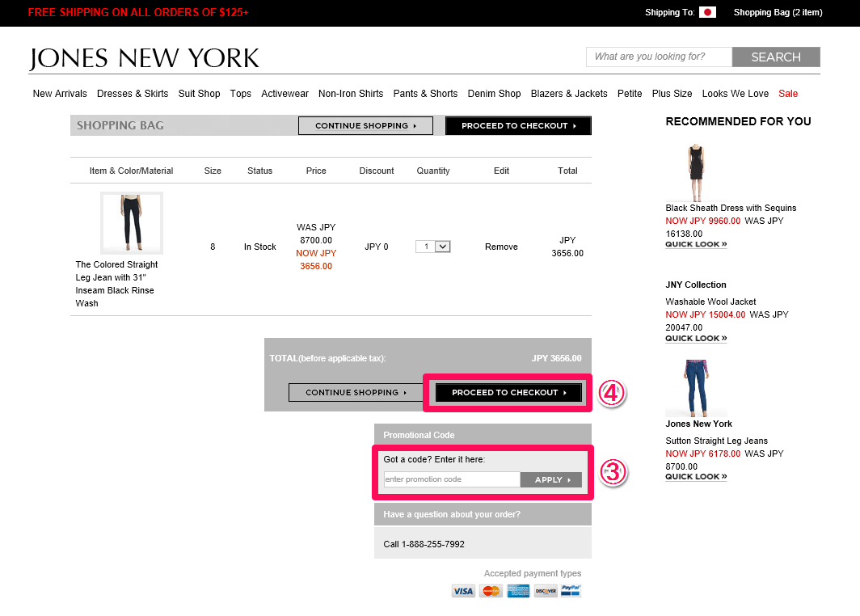This screenshot has height=616, width=860.
Task: Click PROCEED TO CHECKOUT below the total
Action: [508, 392]
